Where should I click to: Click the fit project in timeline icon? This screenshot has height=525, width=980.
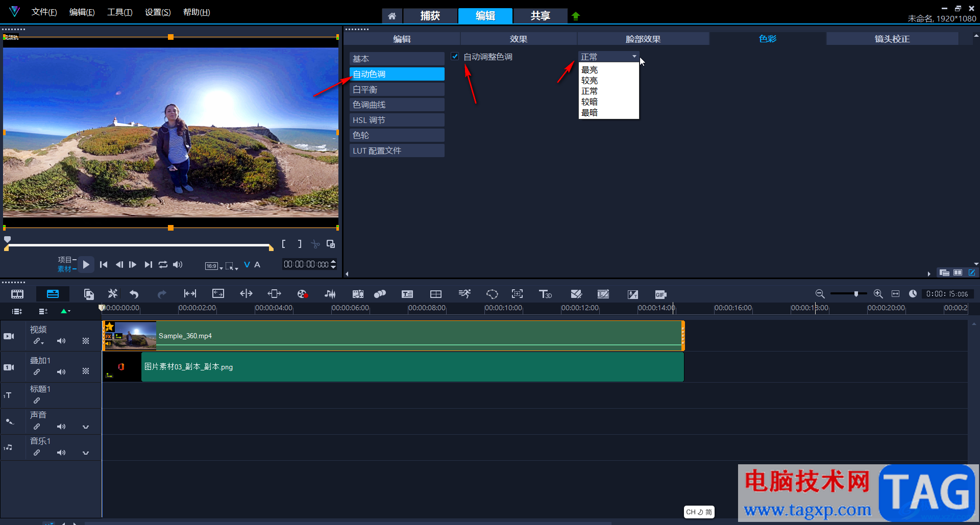pos(895,294)
